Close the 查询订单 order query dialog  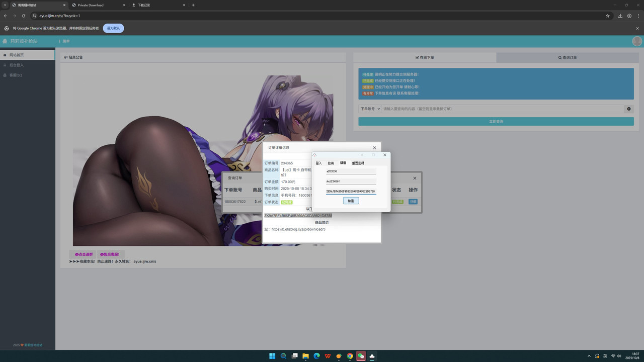[415, 178]
